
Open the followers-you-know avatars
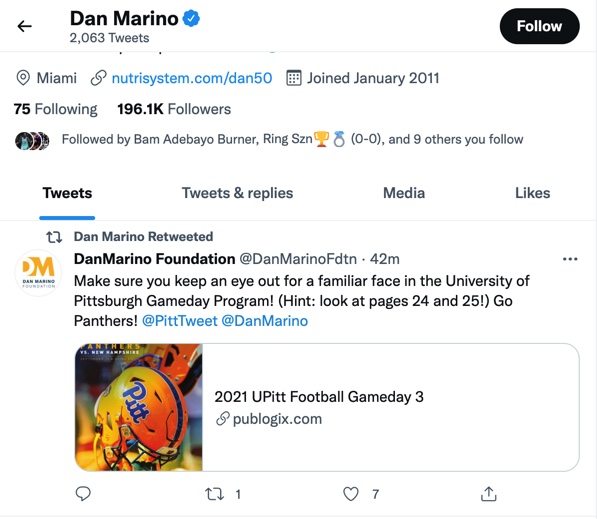(32, 141)
